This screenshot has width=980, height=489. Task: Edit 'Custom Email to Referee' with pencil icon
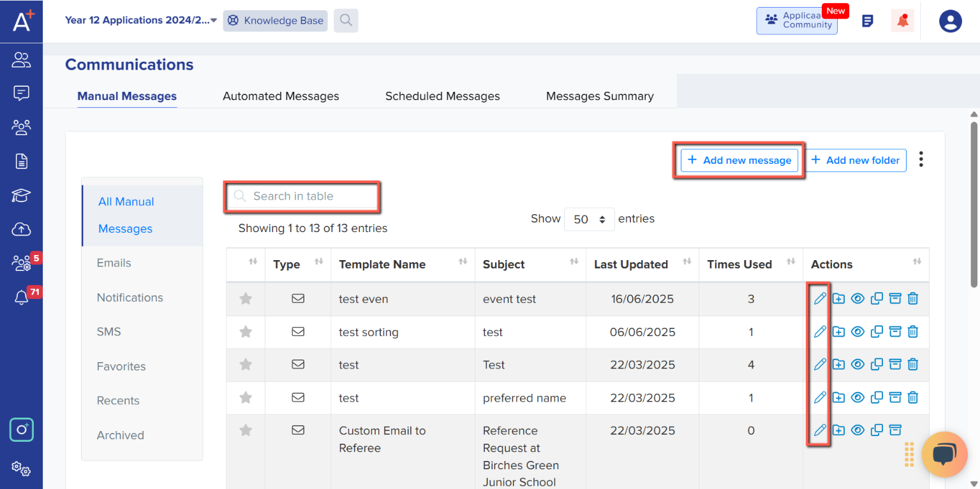[x=820, y=430]
